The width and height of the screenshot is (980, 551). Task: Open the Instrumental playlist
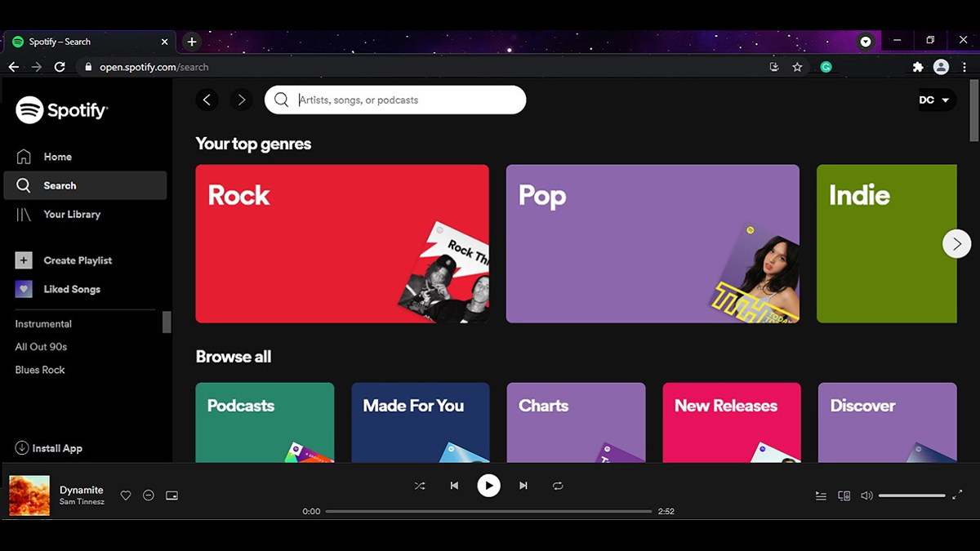(43, 324)
